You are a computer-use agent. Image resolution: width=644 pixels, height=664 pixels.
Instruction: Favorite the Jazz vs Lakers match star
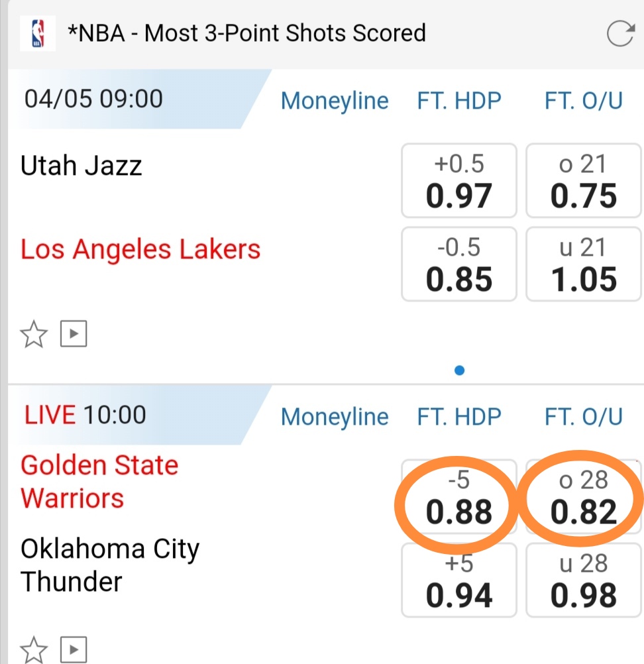click(34, 335)
